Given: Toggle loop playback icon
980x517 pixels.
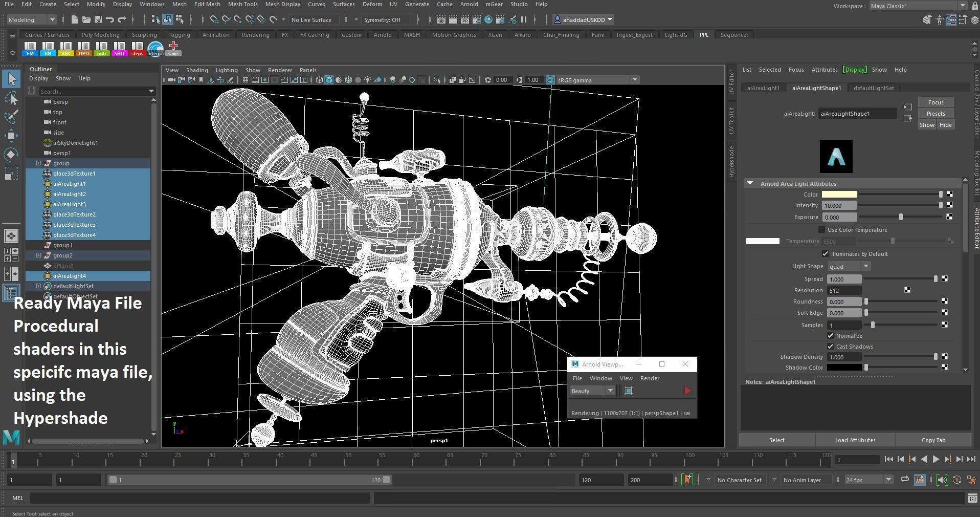Looking at the screenshot, I should 904,480.
